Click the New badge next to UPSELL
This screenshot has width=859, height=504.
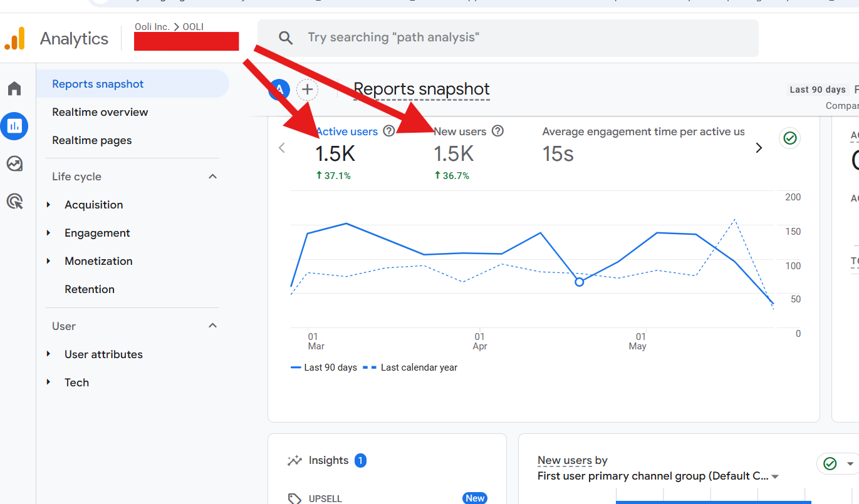475,498
